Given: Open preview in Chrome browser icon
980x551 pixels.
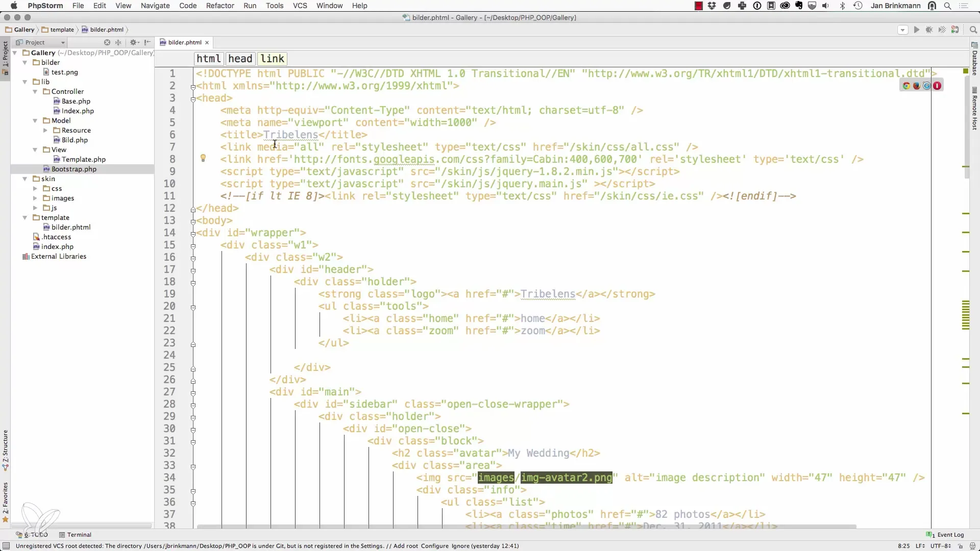Looking at the screenshot, I should (906, 86).
